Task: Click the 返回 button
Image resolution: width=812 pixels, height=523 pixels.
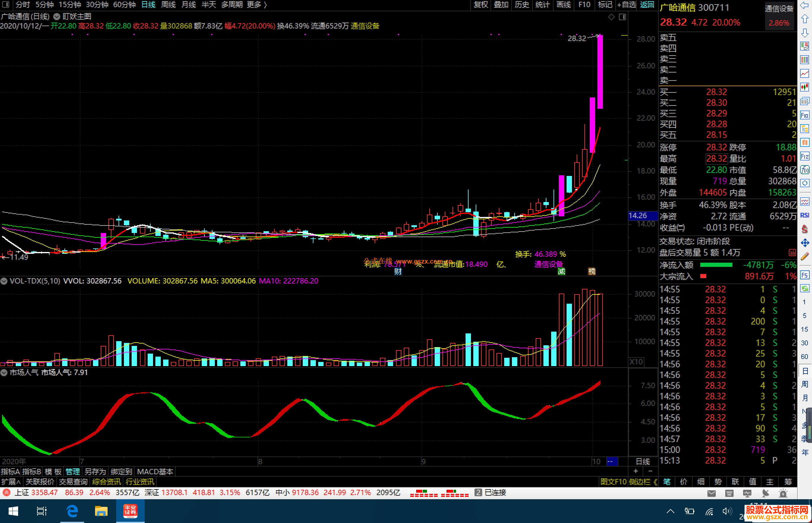Action: pyautogui.click(x=647, y=5)
